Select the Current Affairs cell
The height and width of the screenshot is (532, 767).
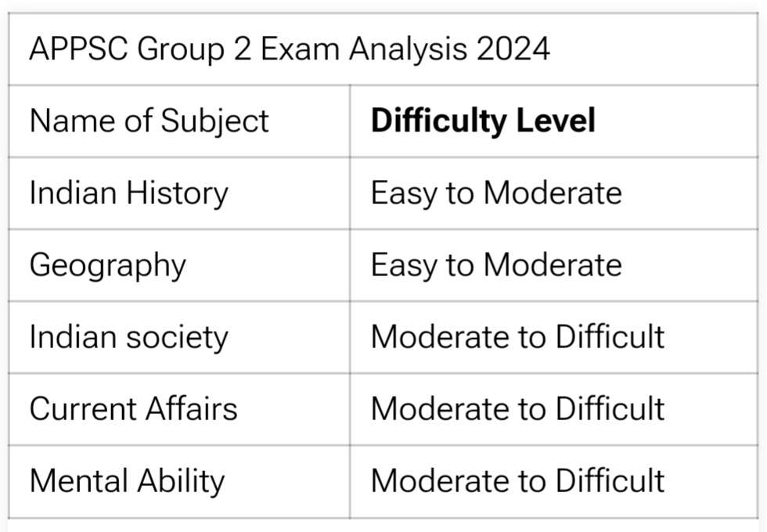point(133,409)
